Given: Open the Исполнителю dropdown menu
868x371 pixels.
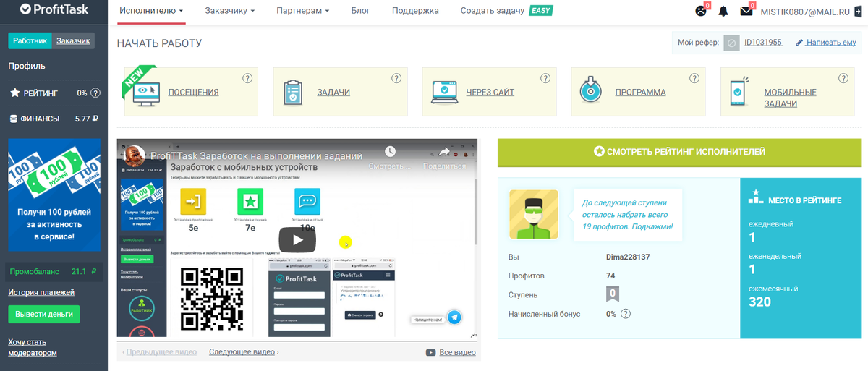Looking at the screenshot, I should [151, 11].
